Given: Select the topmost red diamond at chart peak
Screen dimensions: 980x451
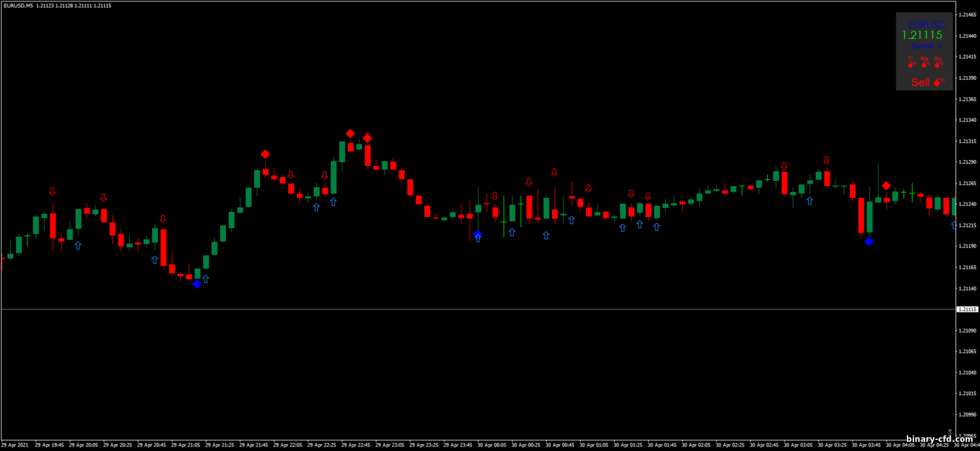Looking at the screenshot, I should coord(351,133).
